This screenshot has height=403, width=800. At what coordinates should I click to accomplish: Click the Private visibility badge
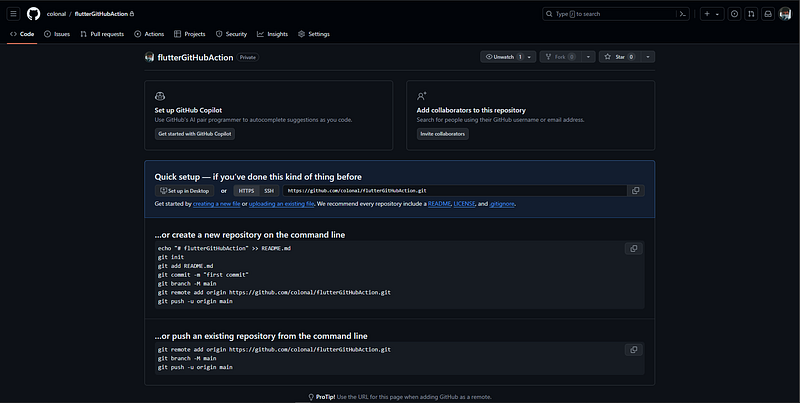(x=247, y=57)
